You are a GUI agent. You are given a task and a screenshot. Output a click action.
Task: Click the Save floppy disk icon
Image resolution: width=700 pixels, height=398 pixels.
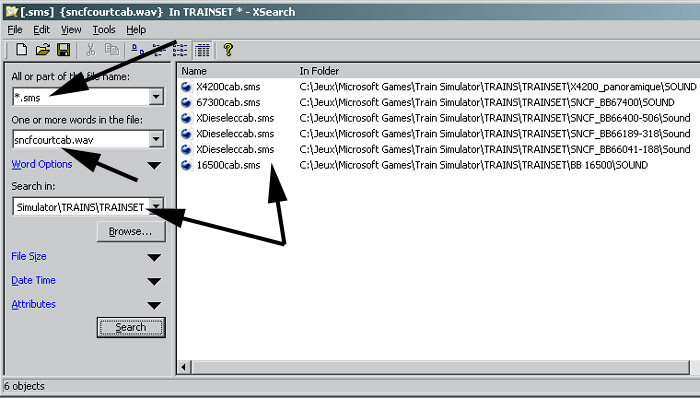63,50
